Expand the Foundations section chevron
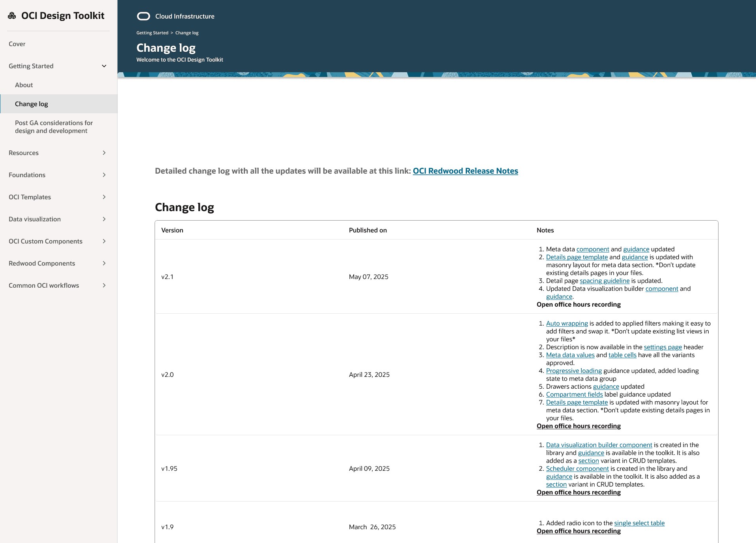 point(104,175)
